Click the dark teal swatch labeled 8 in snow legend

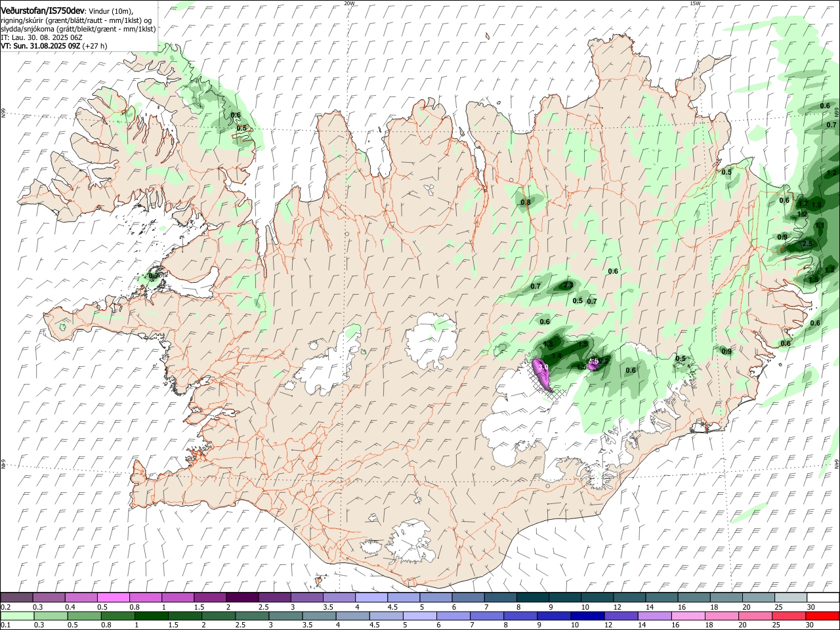532,598
